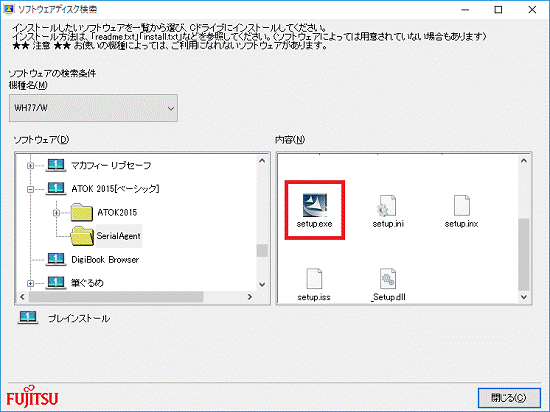
Task: Open the setup.exe installer icon
Action: 315,205
